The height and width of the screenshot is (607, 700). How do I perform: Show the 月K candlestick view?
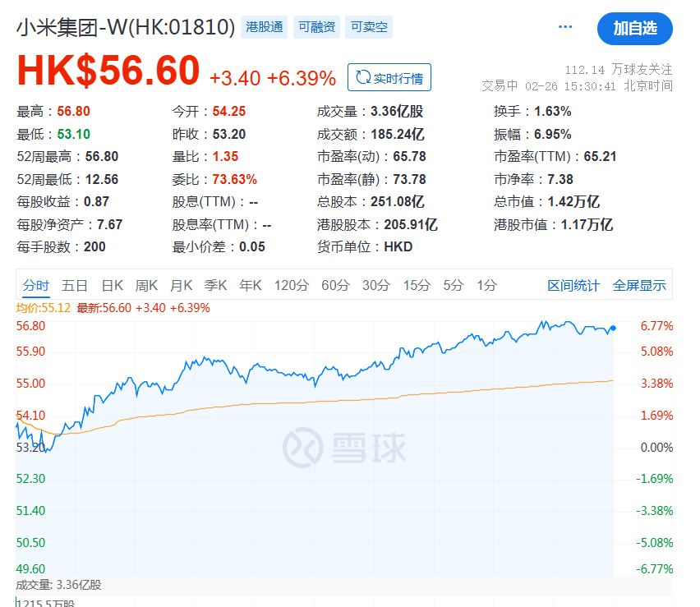pyautogui.click(x=181, y=286)
